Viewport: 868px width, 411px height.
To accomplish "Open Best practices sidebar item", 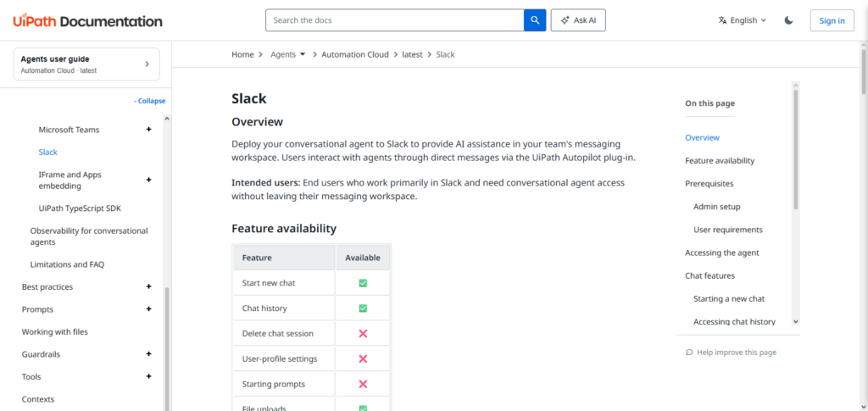I will coord(47,286).
